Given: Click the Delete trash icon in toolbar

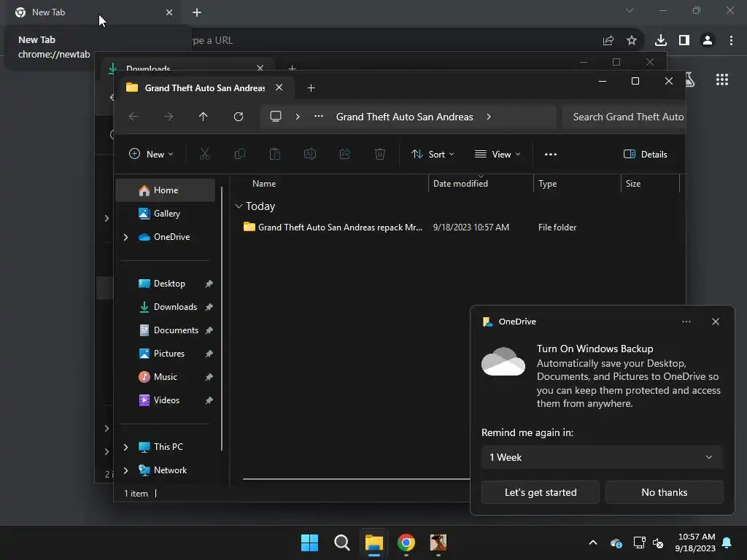Looking at the screenshot, I should point(379,154).
